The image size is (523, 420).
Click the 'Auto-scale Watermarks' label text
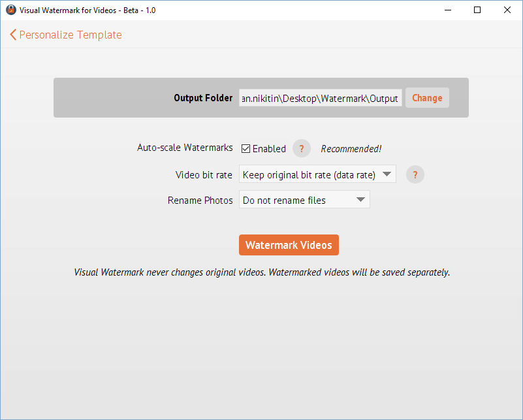(185, 148)
